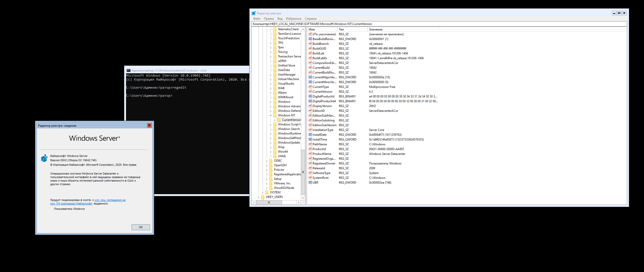Image resolution: width=644 pixels, height=272 pixels.
Task: Select the VMware, Inc. folder icon
Action: tap(271, 183)
